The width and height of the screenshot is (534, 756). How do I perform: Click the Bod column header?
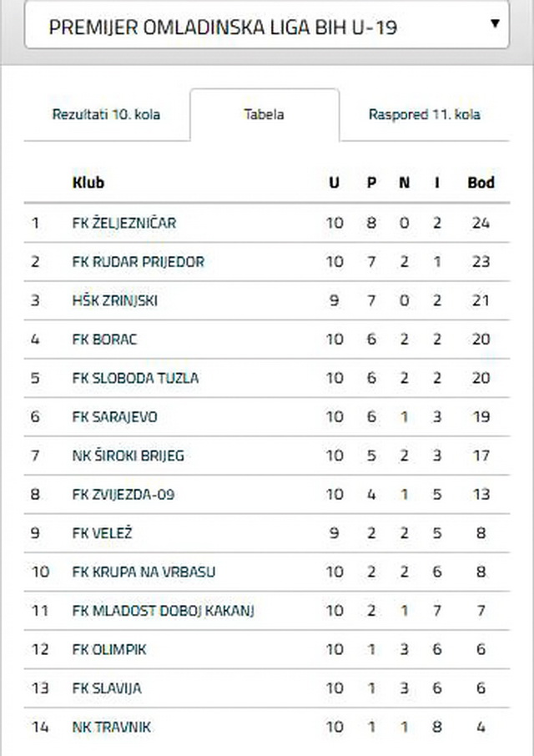tap(481, 183)
